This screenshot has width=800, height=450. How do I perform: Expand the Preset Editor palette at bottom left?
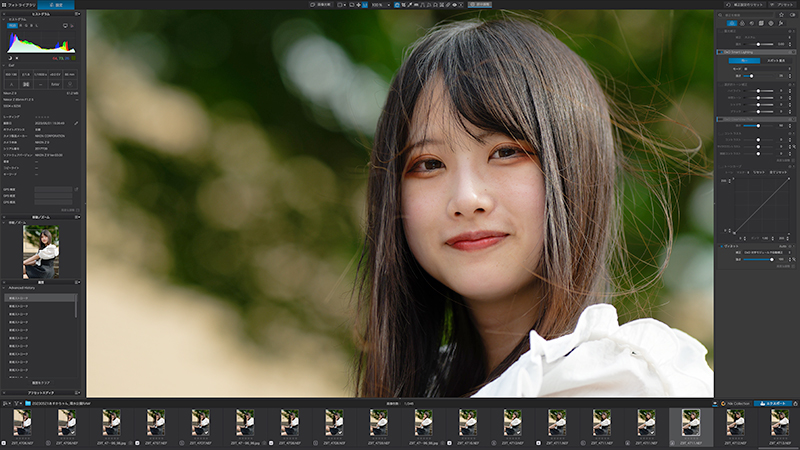[41, 393]
